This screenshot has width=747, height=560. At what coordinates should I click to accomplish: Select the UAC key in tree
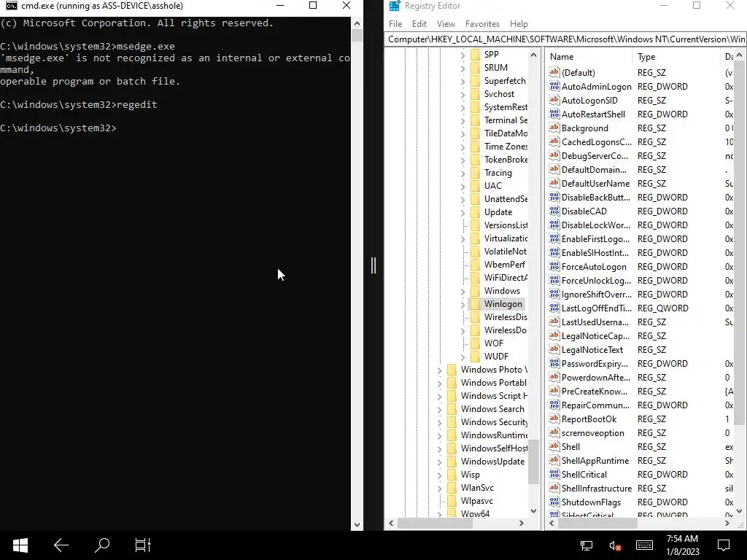tap(492, 186)
